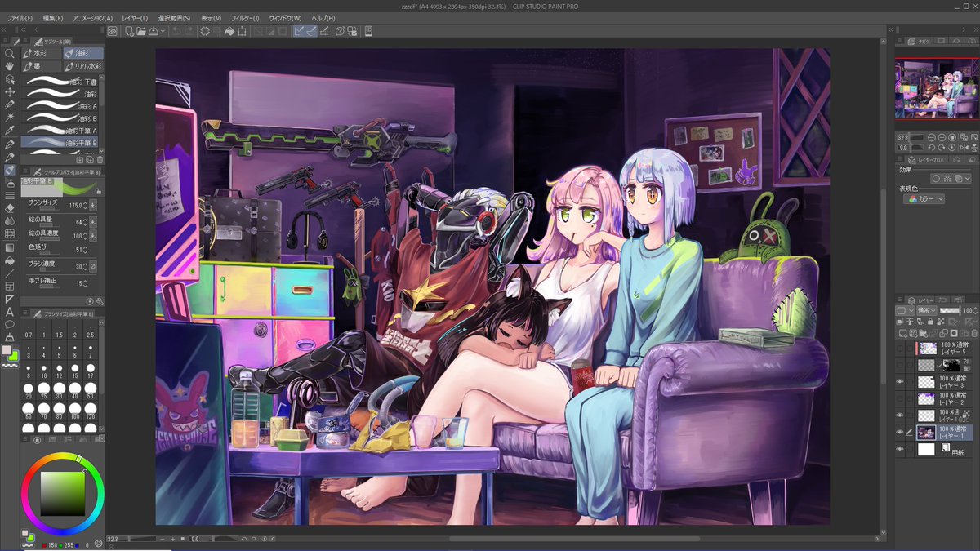Select the Auto Select magic wand tool
This screenshot has height=551, width=980.
(x=10, y=117)
